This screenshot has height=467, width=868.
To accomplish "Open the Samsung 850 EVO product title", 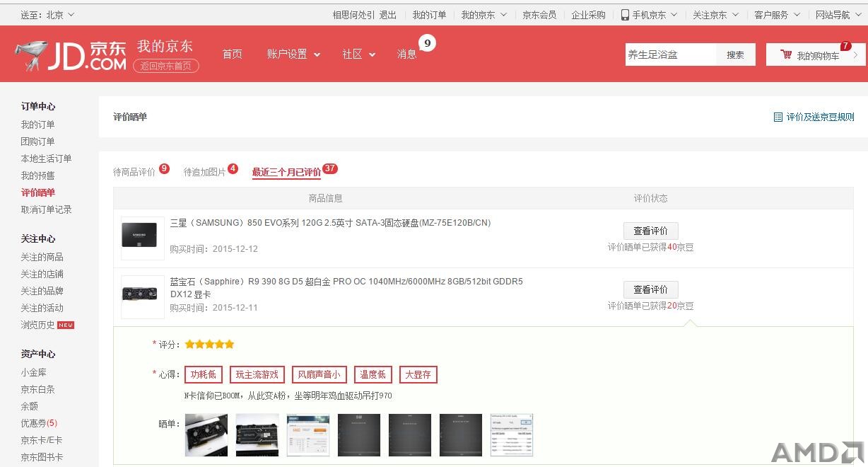I will pos(330,223).
